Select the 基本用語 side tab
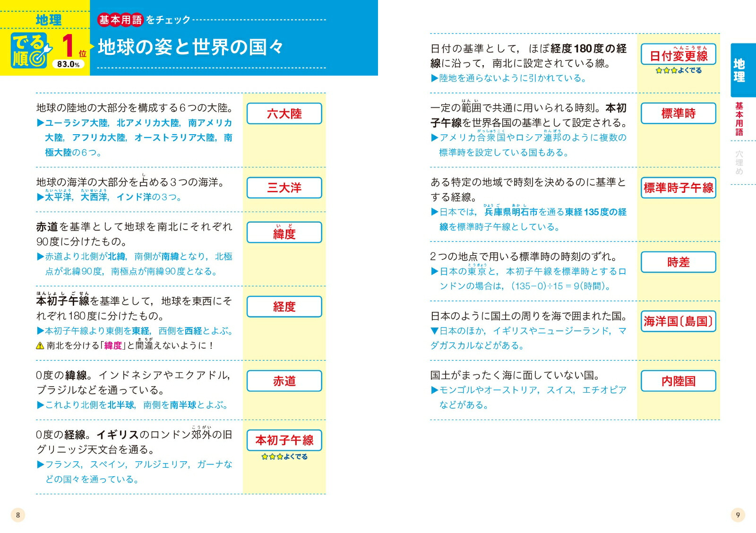Image resolution: width=756 pixels, height=533 pixels. pyautogui.click(x=739, y=120)
